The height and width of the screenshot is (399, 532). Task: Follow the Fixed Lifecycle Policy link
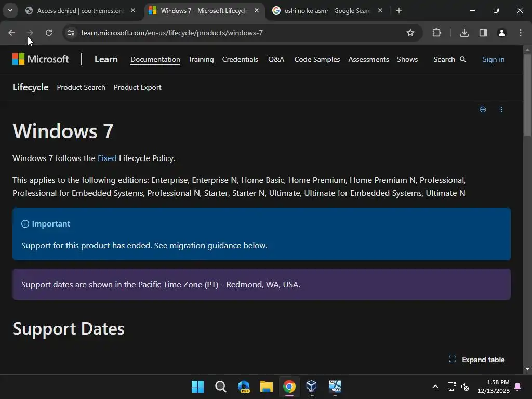[x=107, y=158]
